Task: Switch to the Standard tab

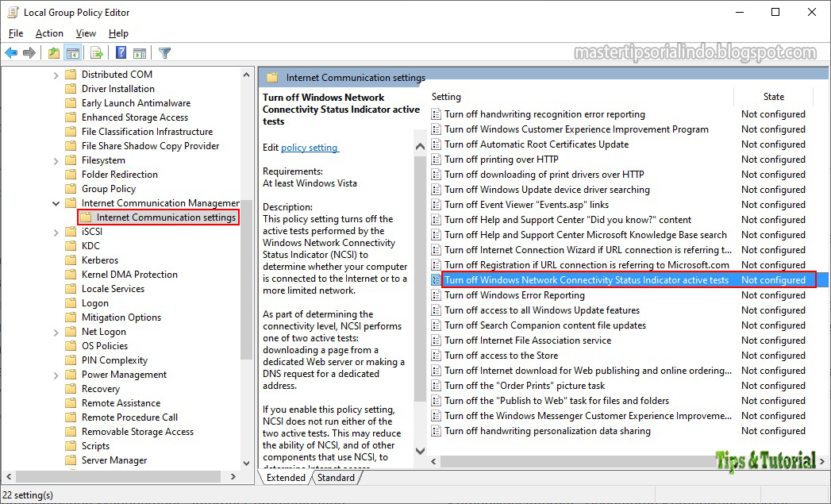Action: pos(337,478)
